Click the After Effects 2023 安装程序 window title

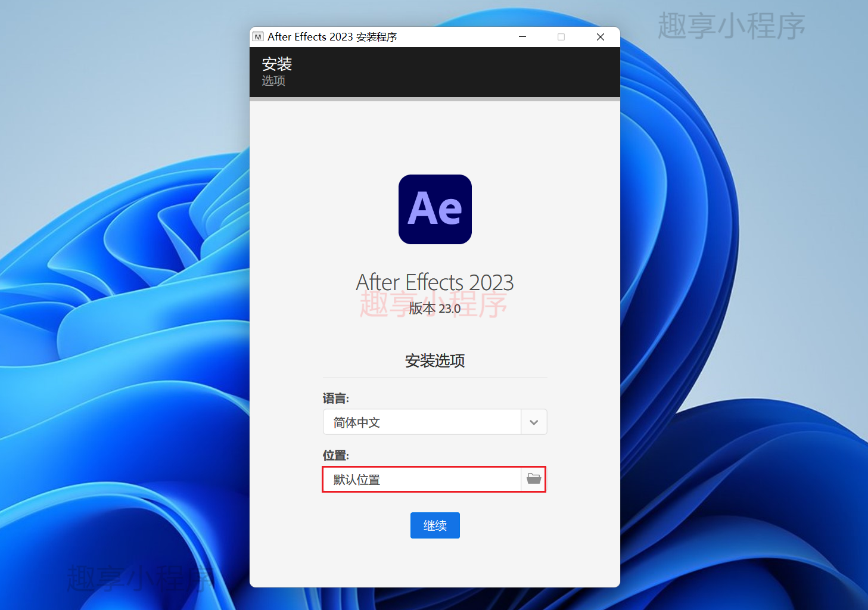(332, 37)
